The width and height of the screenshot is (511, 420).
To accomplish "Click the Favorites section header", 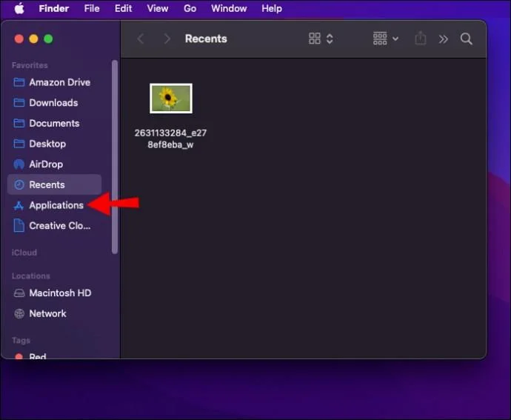I will (x=30, y=65).
